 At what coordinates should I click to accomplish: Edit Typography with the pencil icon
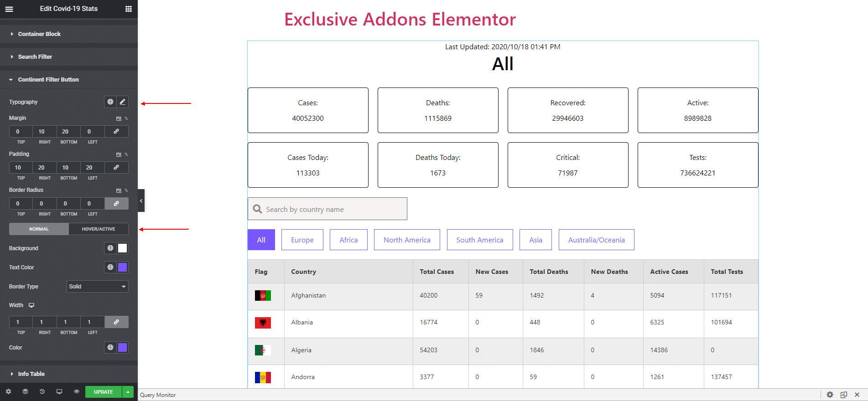(122, 102)
